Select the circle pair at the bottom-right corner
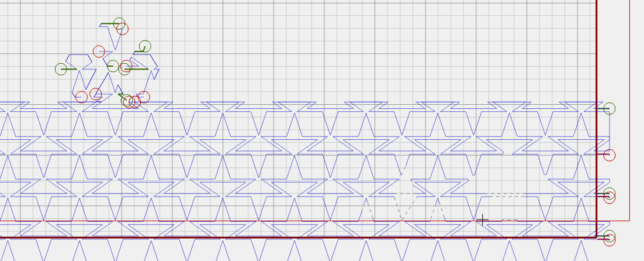This screenshot has width=644, height=261. coord(610,238)
